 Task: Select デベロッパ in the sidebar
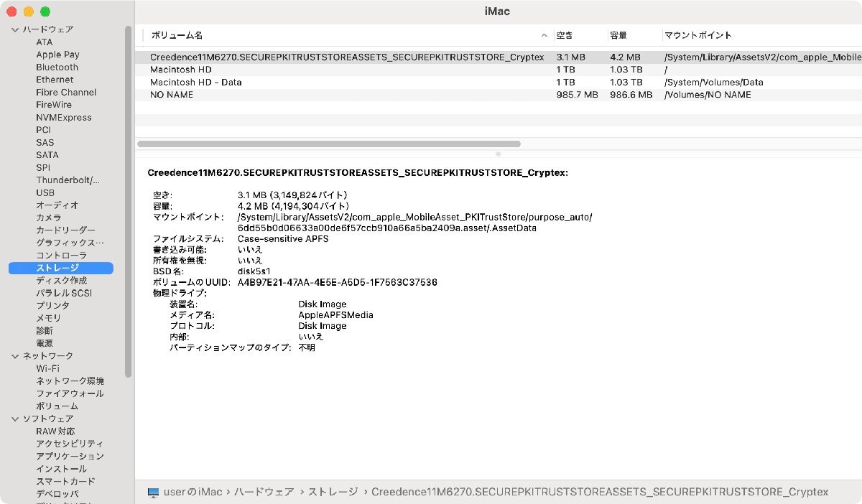[x=57, y=494]
